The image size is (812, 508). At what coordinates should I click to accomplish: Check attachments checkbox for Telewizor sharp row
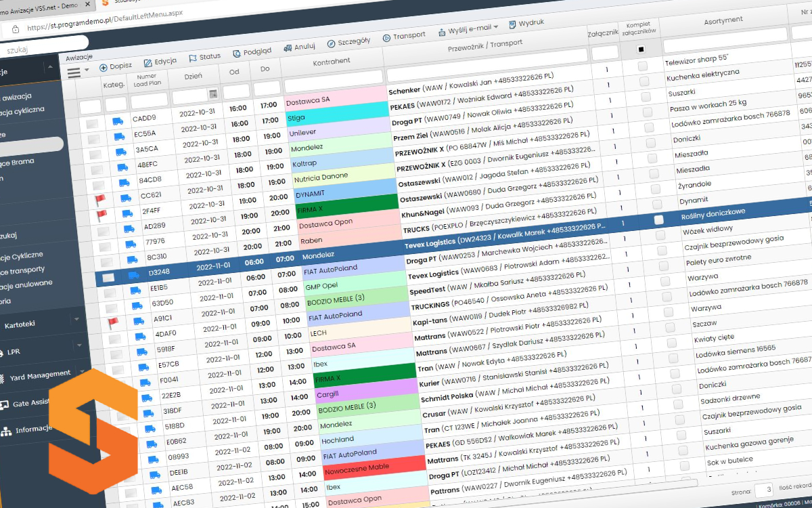point(642,66)
